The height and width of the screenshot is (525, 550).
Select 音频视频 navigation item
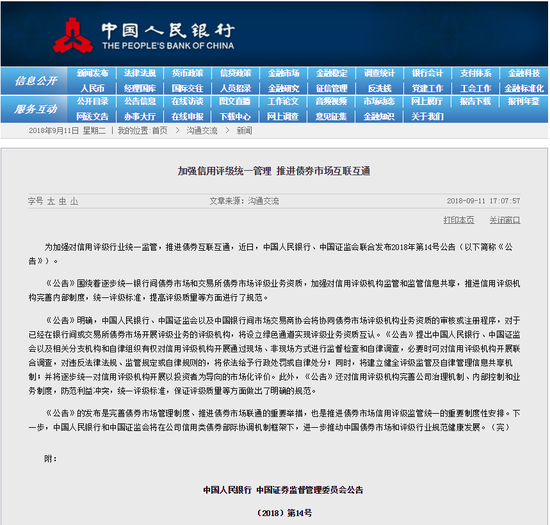(x=331, y=101)
